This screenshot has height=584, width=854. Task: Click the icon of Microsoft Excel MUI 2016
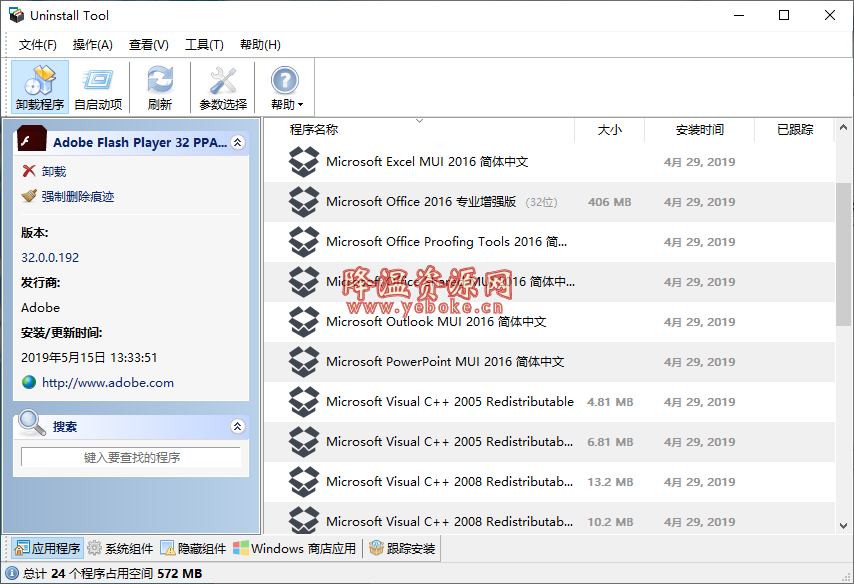click(303, 162)
